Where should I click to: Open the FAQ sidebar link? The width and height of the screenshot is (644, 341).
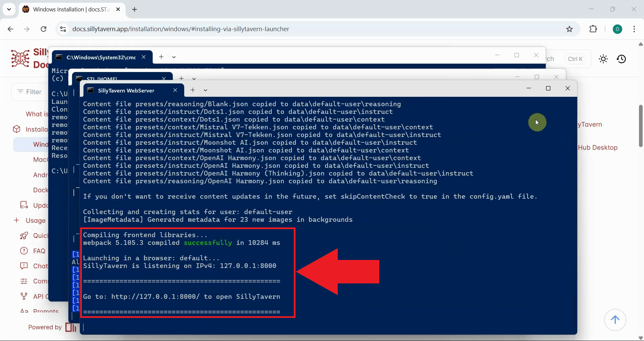39,251
